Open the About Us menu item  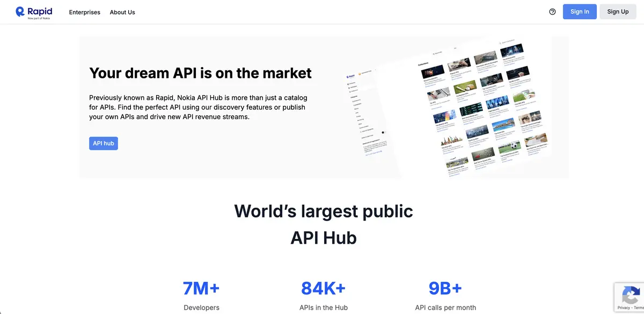click(x=122, y=12)
